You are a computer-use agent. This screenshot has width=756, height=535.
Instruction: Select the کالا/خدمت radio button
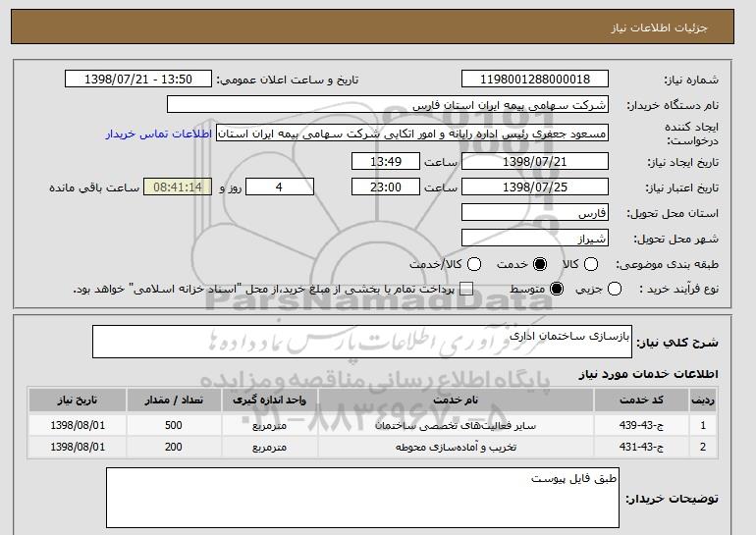click(x=474, y=264)
